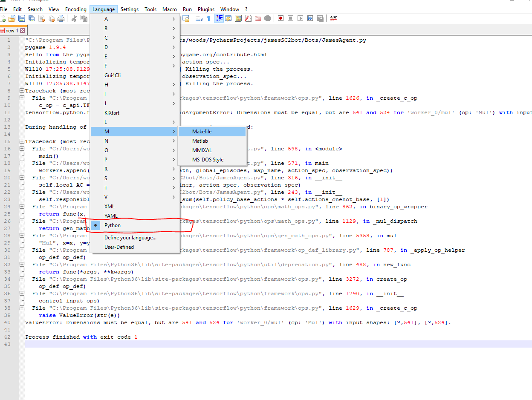
Task: Expand the XML language submenu
Action: click(110, 206)
